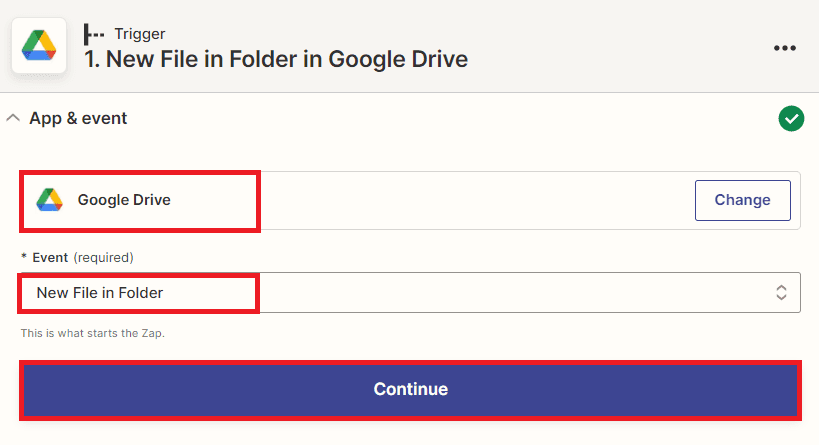Click the Trigger step icon above the title
Image resolution: width=819 pixels, height=445 pixels.
(x=94, y=32)
